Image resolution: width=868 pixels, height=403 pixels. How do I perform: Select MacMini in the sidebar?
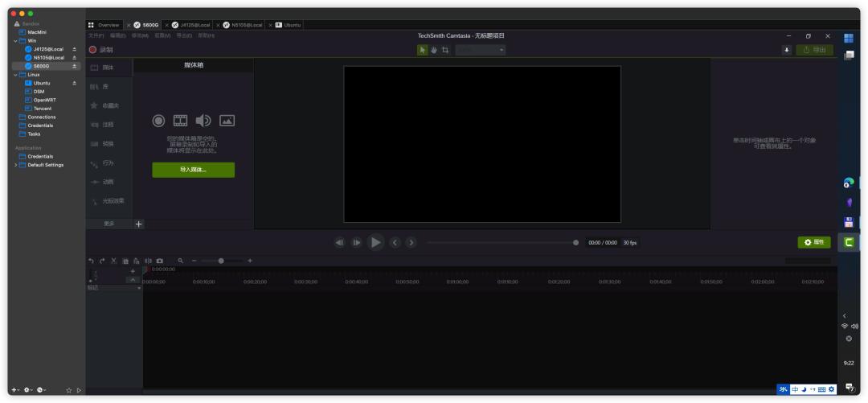click(37, 32)
